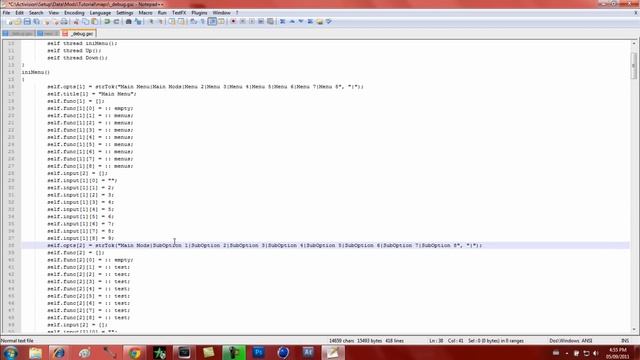Click the iniMenu() function line
The height and width of the screenshot is (360, 640).
36,72
